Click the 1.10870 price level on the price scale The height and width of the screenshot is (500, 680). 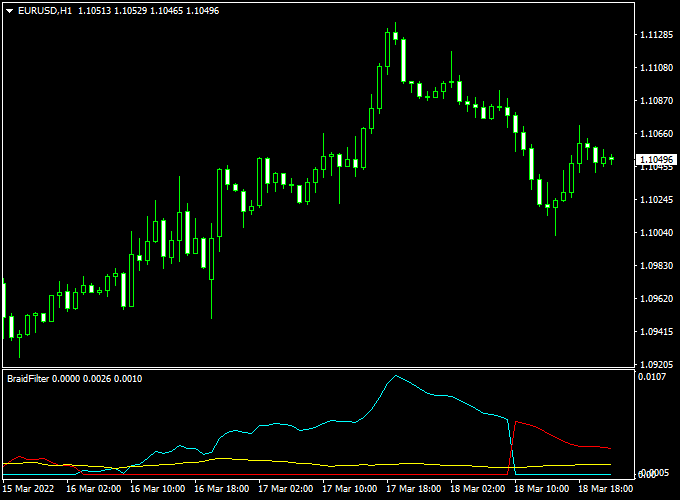tap(657, 101)
